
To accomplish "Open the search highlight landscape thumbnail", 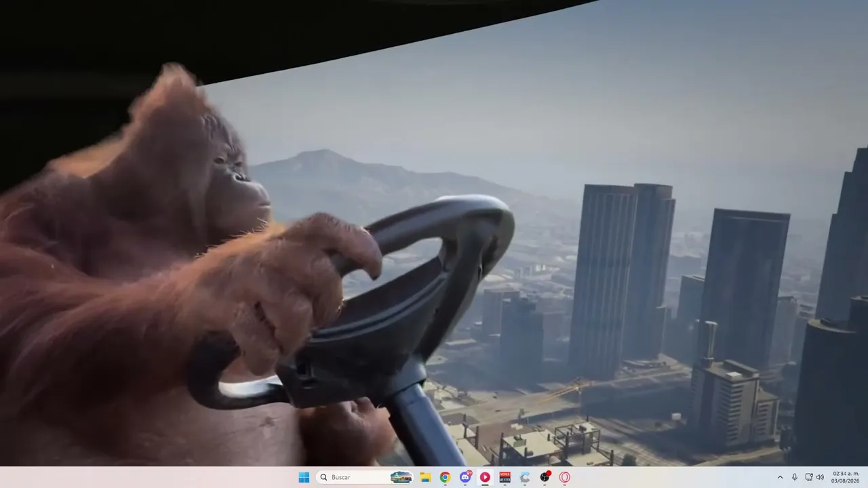I will [x=401, y=477].
